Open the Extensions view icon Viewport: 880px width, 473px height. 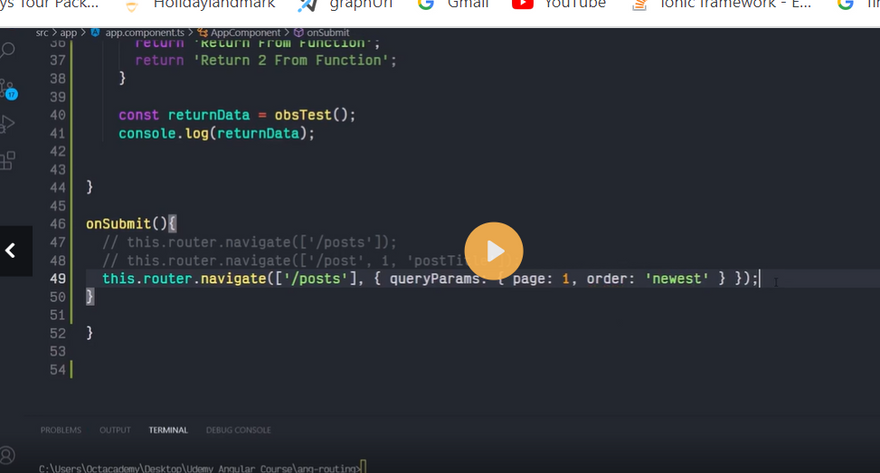coord(9,160)
